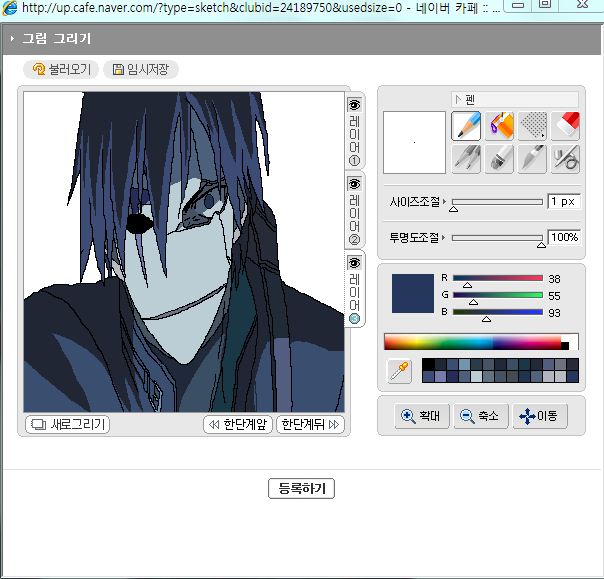Viewport: 604px width, 579px height.
Task: Expand the 펜 tool name header
Action: tap(515, 100)
